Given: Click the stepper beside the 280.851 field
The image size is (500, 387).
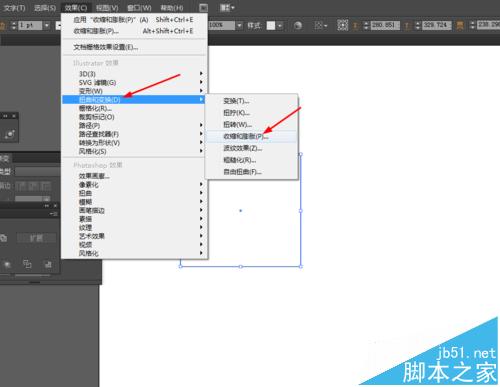Looking at the screenshot, I should point(366,25).
